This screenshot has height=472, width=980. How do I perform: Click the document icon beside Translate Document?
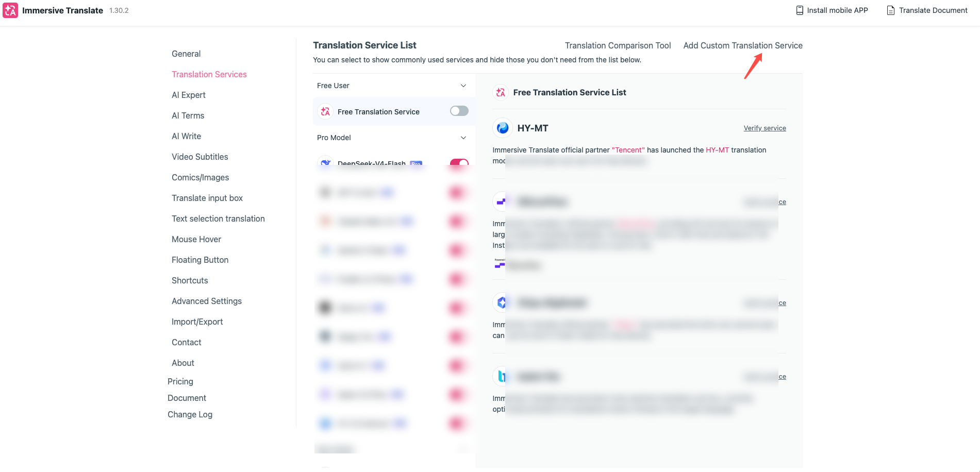coord(890,10)
